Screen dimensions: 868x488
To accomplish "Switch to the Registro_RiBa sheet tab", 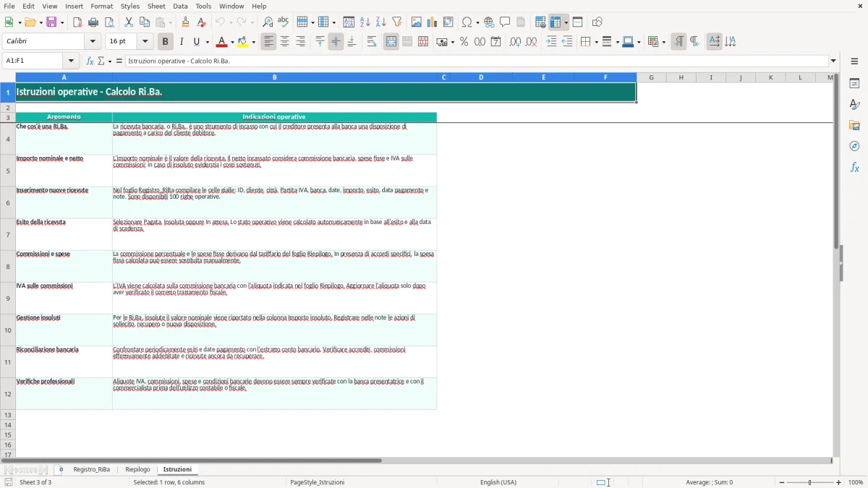I will click(92, 469).
